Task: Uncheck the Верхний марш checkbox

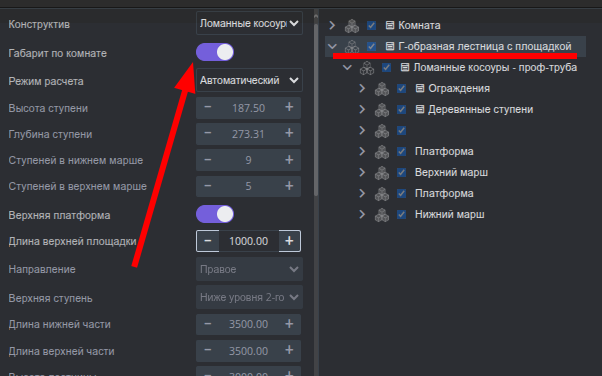Action: click(x=402, y=172)
